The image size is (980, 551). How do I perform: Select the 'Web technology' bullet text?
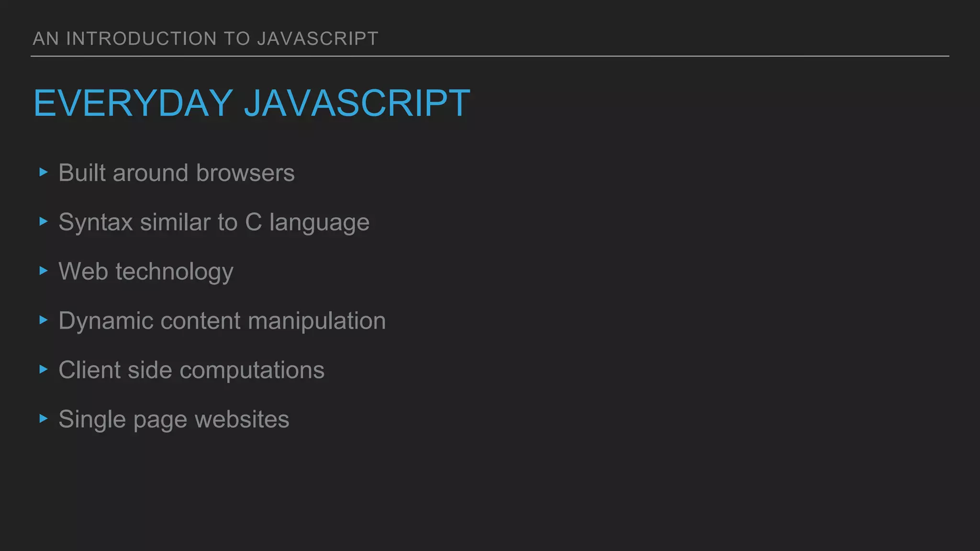coord(146,272)
